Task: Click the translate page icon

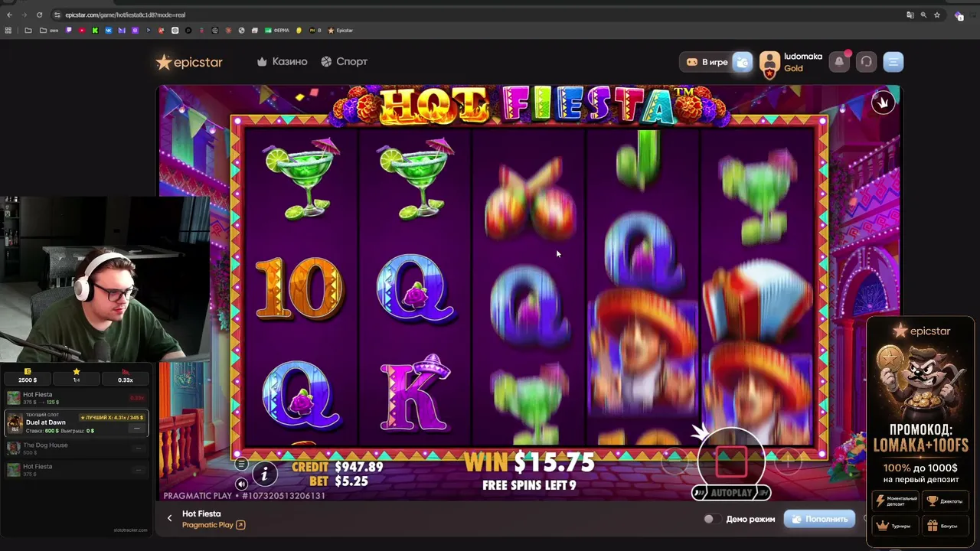Action: pyautogui.click(x=910, y=15)
